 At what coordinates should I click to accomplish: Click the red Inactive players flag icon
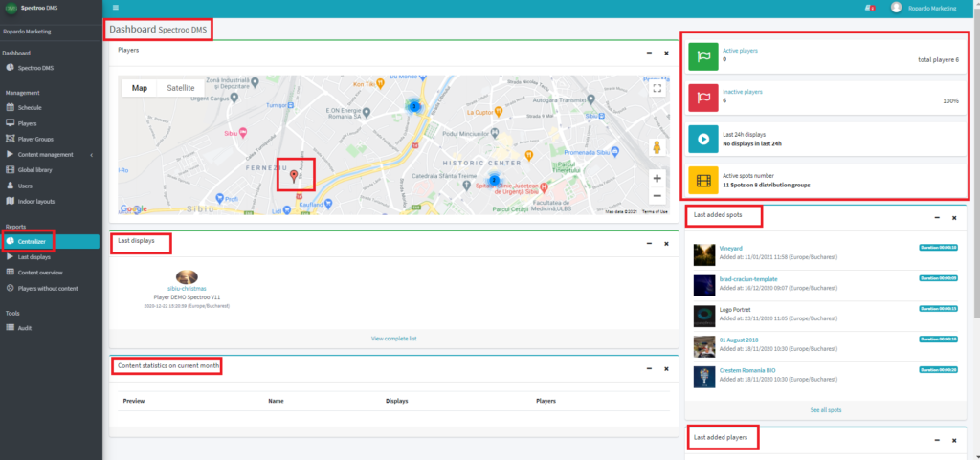click(703, 98)
